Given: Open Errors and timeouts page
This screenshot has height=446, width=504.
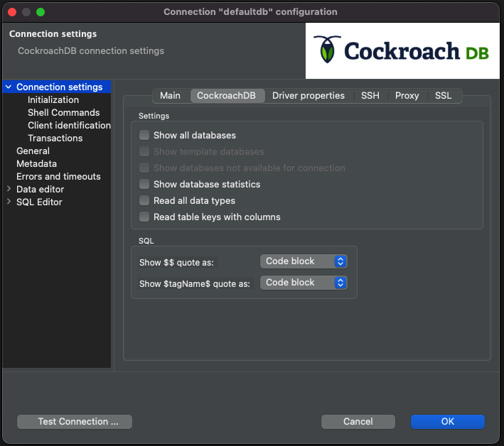Looking at the screenshot, I should point(58,177).
